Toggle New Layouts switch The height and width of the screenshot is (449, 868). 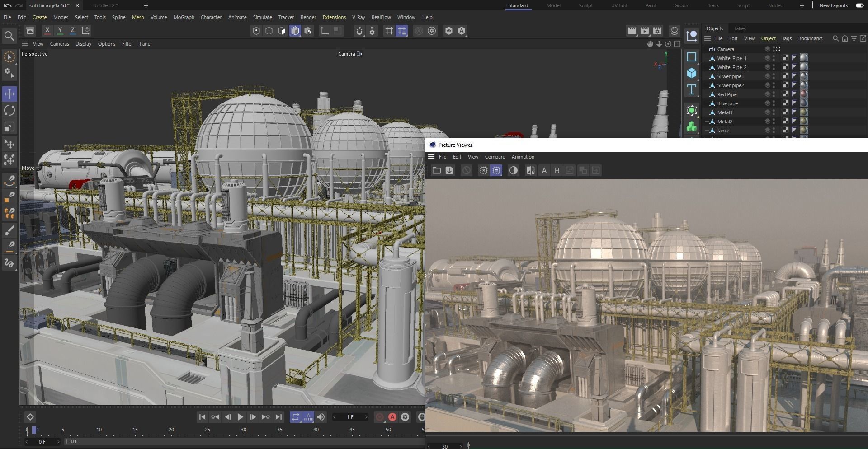pyautogui.click(x=859, y=5)
